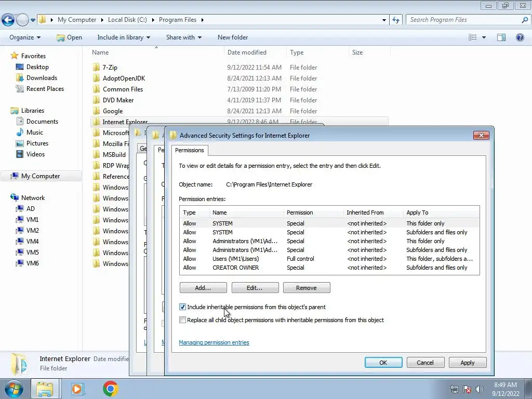Open the view options dropdown arrow

click(484, 37)
